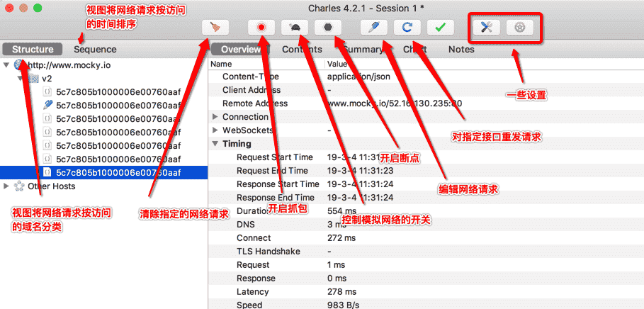Open the Notes tab

(461, 50)
